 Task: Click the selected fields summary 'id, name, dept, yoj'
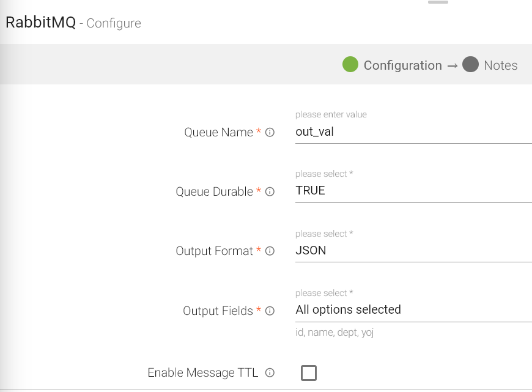(x=333, y=333)
